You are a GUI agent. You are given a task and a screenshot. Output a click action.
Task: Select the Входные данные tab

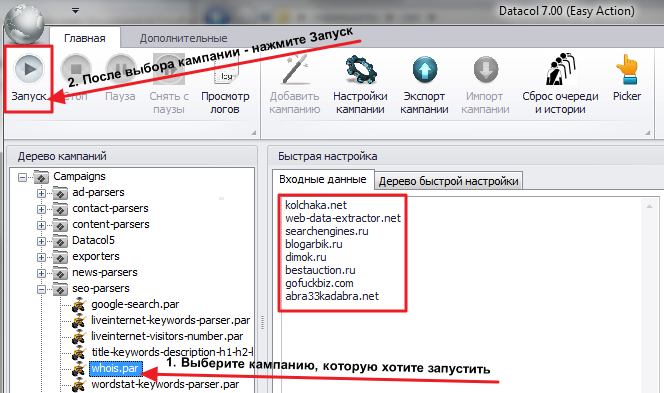(323, 179)
